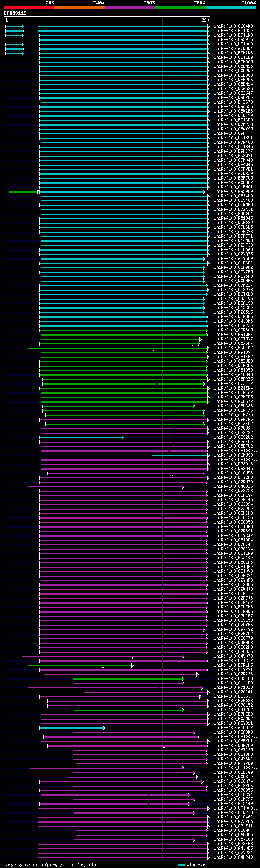Select the UniRef100_A9RSA5 label
260x868 pixels.
click(x=233, y=330)
